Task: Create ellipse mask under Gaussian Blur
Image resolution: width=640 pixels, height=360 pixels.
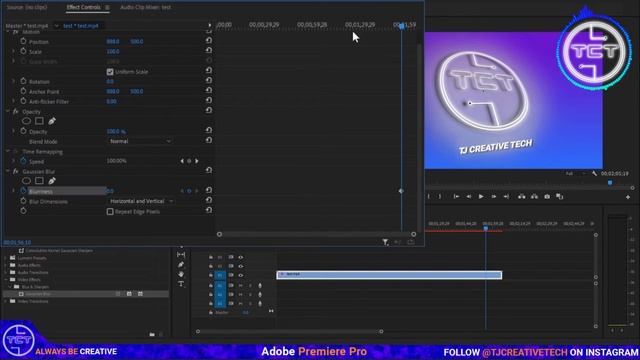Action: point(27,181)
